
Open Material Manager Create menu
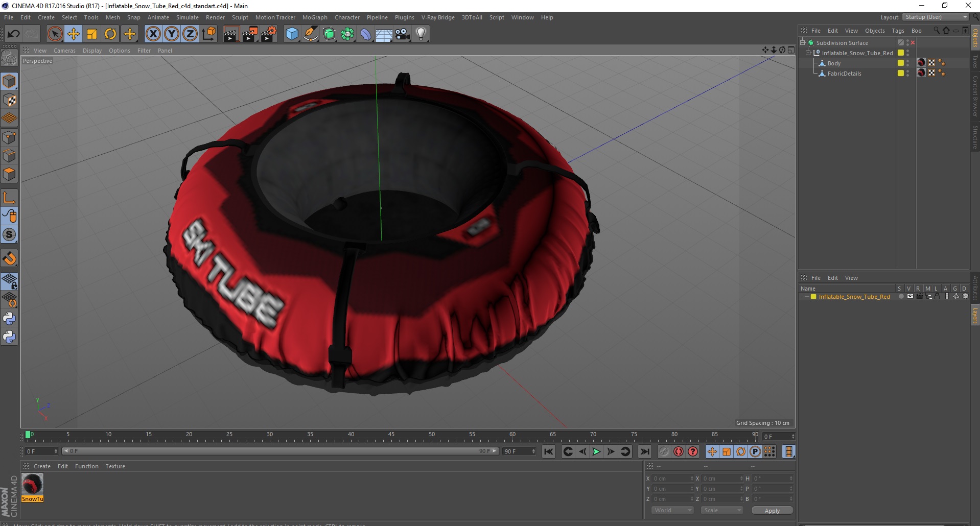[x=42, y=466]
